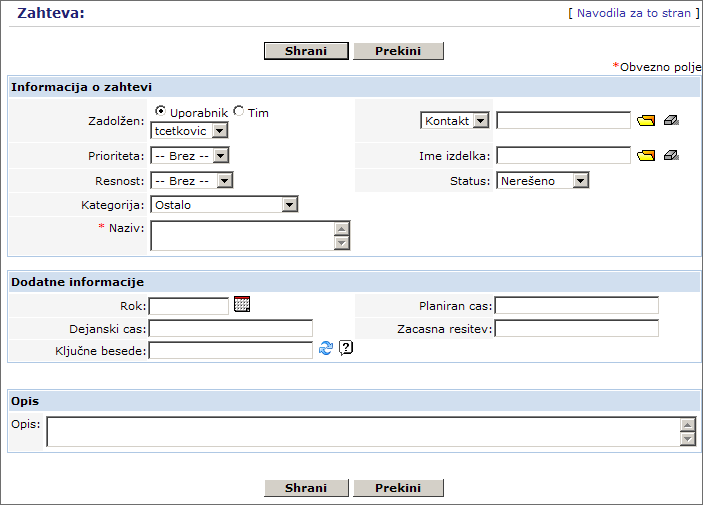The image size is (703, 505).
Task: Click eraser icon beside Ime izdelka field
Action: [671, 155]
